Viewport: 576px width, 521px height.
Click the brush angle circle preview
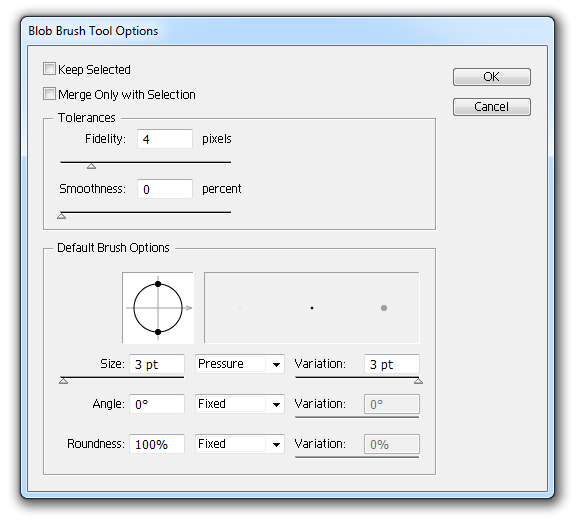(158, 308)
